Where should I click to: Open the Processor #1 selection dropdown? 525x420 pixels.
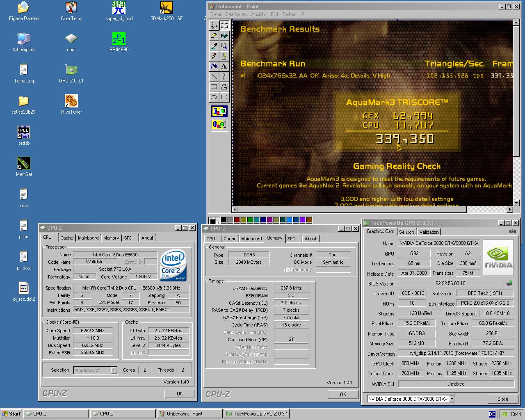[114, 370]
